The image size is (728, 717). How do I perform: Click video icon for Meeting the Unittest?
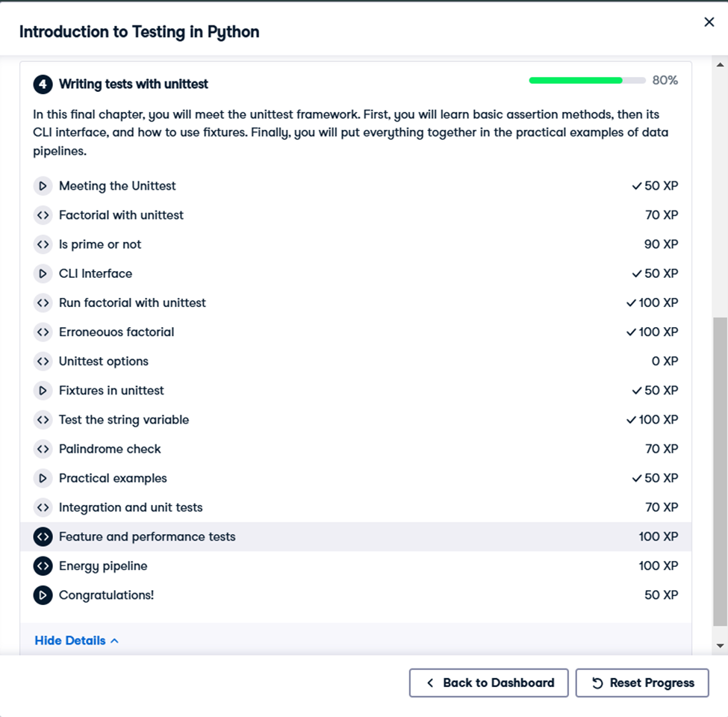point(43,186)
